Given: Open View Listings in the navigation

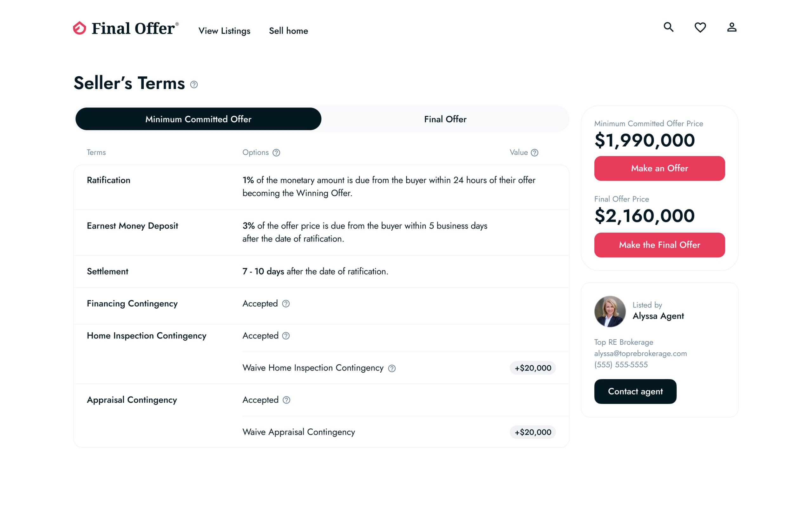Looking at the screenshot, I should (224, 30).
